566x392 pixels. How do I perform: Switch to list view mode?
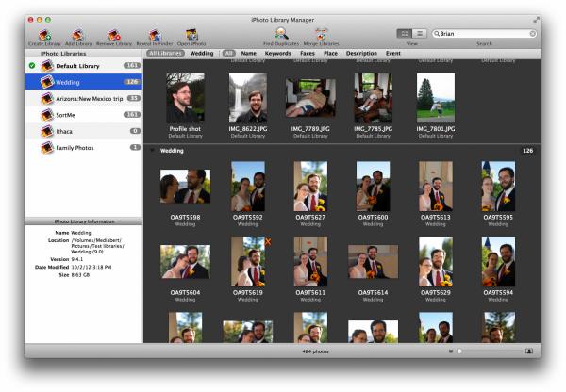(x=420, y=33)
